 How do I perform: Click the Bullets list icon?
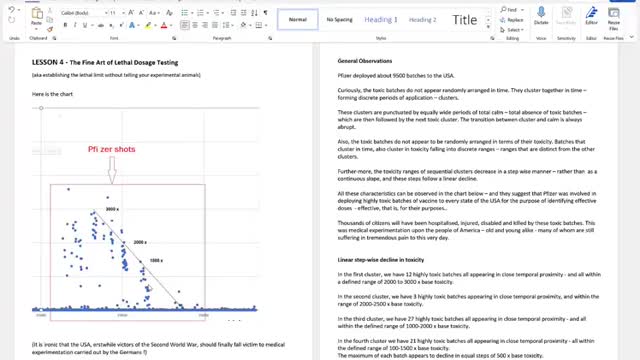point(184,13)
